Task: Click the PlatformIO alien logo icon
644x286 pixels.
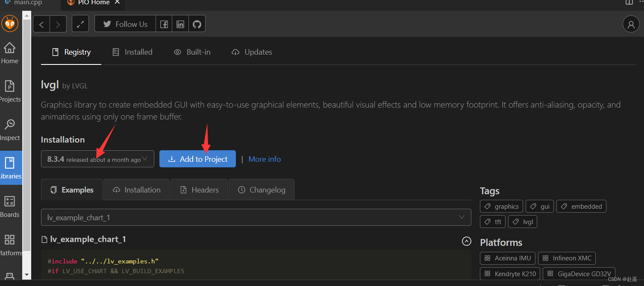Action: click(10, 23)
